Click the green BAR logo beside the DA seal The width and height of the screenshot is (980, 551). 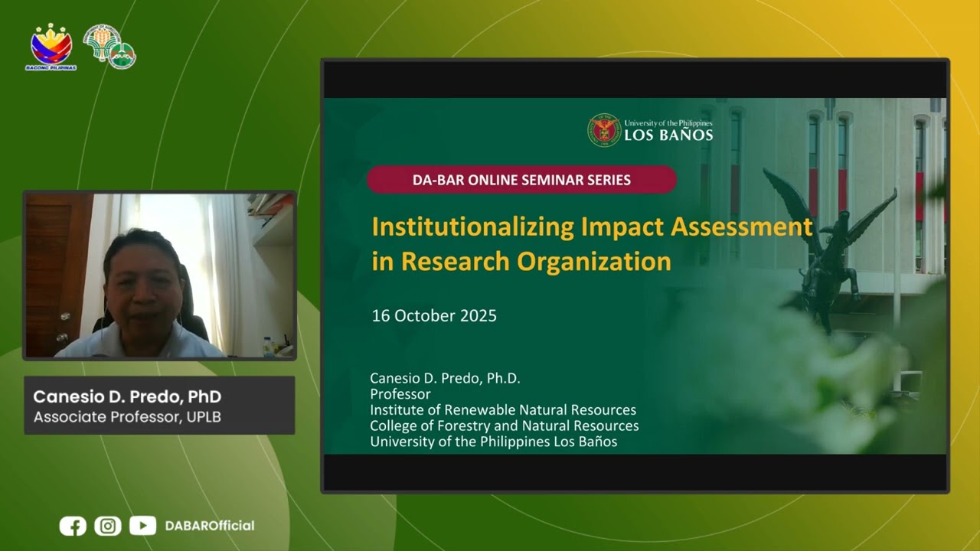[x=122, y=55]
